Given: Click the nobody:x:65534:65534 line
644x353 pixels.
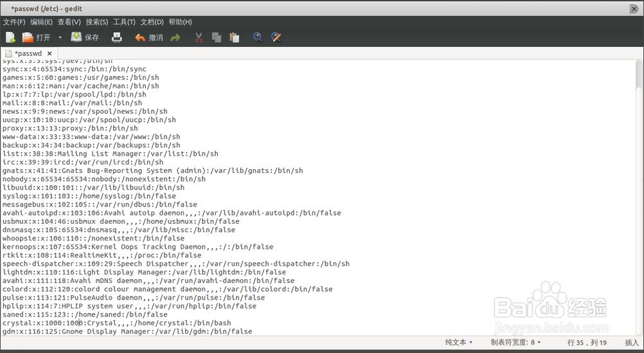Looking at the screenshot, I should pyautogui.click(x=104, y=179).
